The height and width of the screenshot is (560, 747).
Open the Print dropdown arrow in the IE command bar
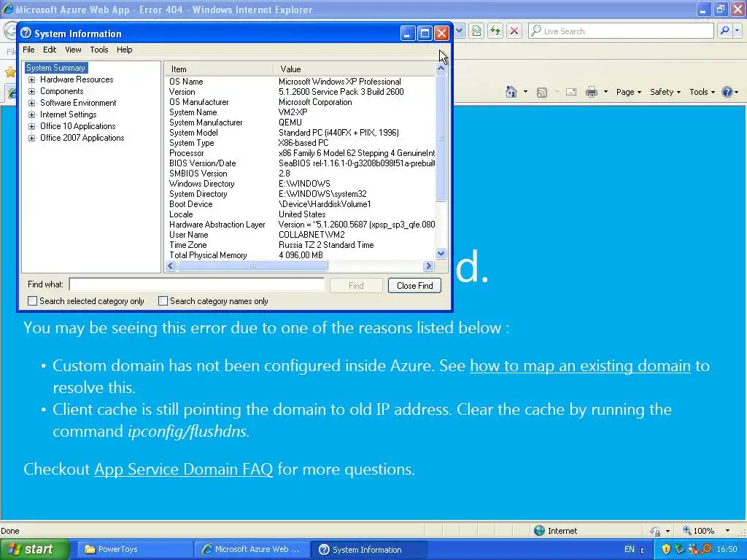605,92
